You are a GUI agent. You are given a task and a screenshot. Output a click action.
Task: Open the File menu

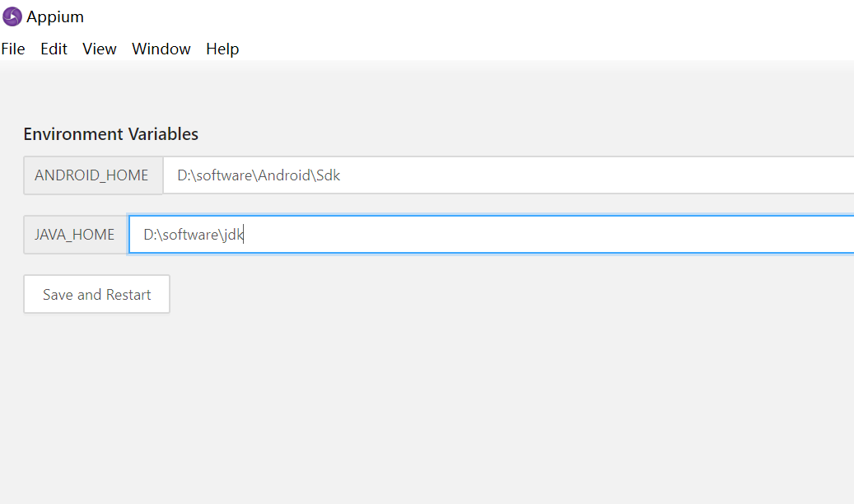click(x=13, y=49)
